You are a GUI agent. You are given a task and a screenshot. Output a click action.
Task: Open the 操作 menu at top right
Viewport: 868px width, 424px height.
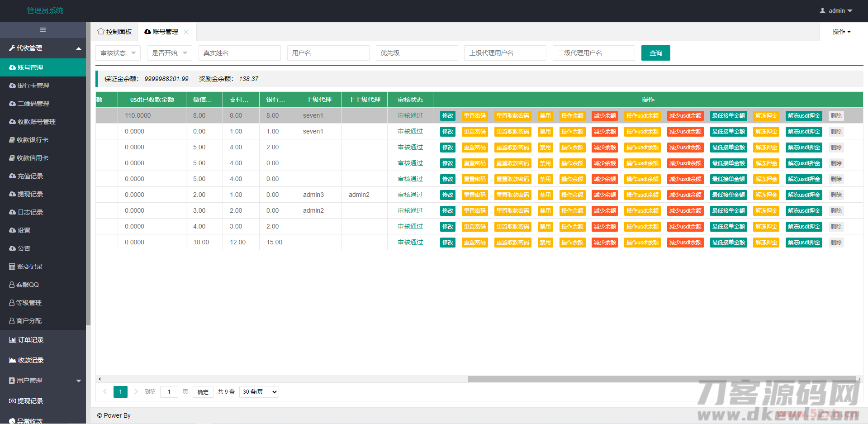[x=841, y=32]
